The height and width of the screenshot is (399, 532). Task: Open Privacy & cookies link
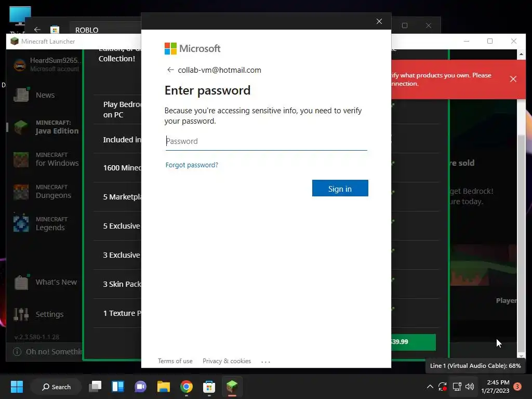click(x=227, y=361)
